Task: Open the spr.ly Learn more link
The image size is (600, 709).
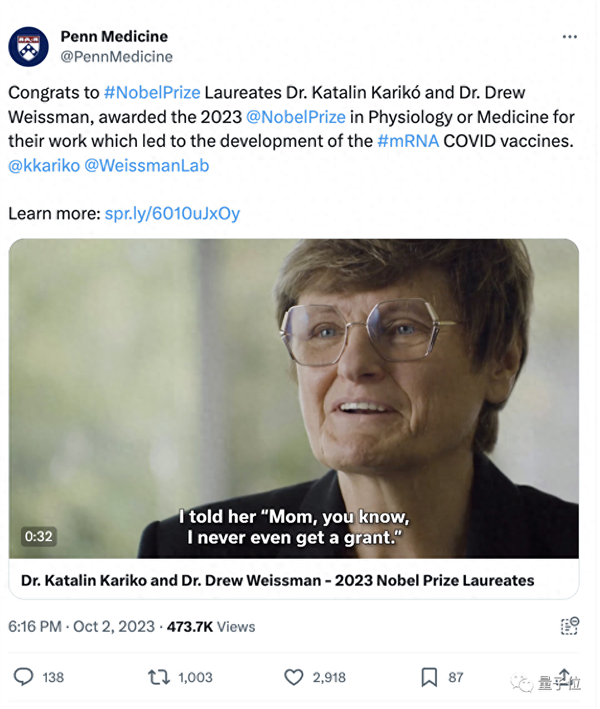Action: tap(172, 213)
